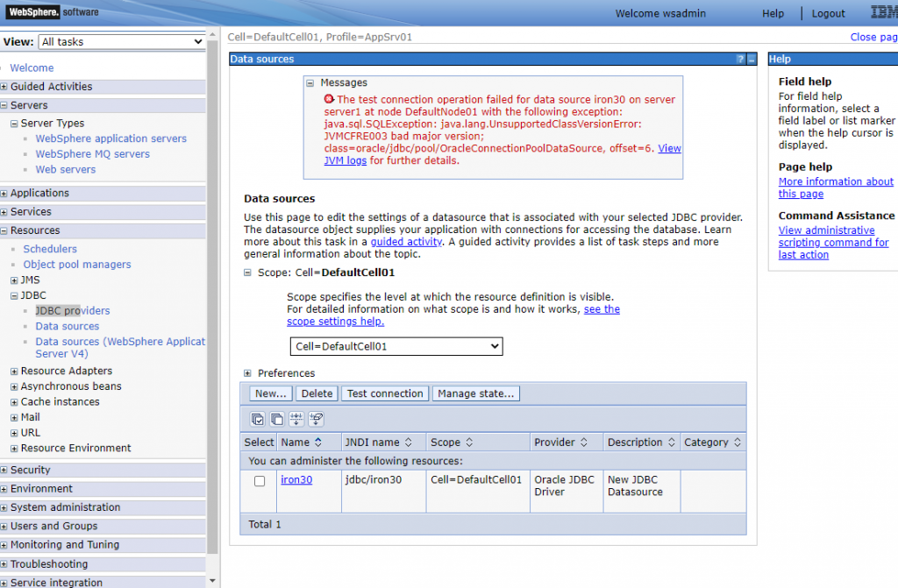
Task: Collapse the Servers navigation group
Action: [4, 105]
